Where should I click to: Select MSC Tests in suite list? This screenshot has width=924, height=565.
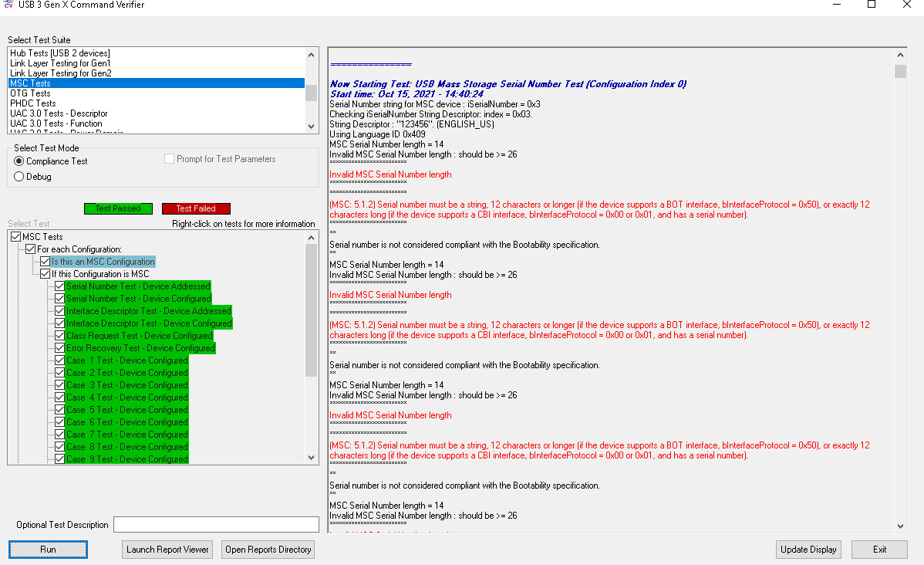coord(156,83)
